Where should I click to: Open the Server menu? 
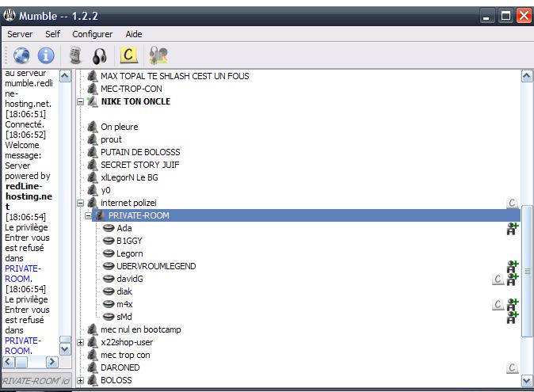click(20, 34)
